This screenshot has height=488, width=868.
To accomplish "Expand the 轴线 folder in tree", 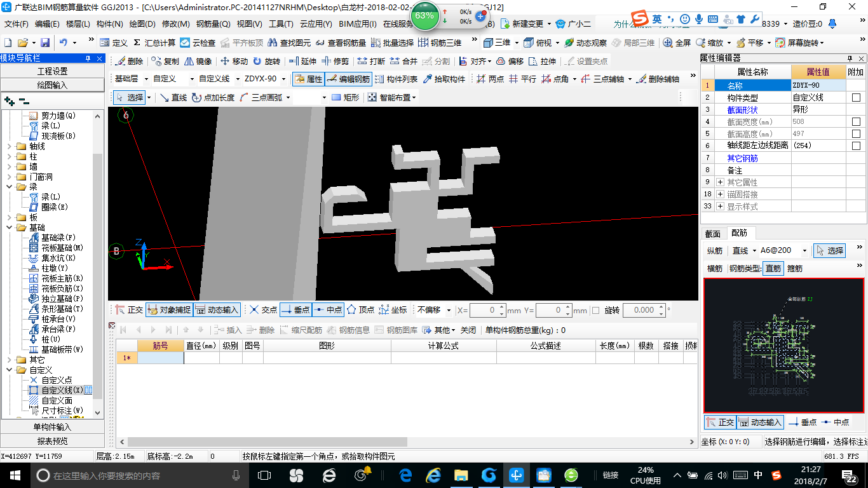I will pyautogui.click(x=9, y=146).
